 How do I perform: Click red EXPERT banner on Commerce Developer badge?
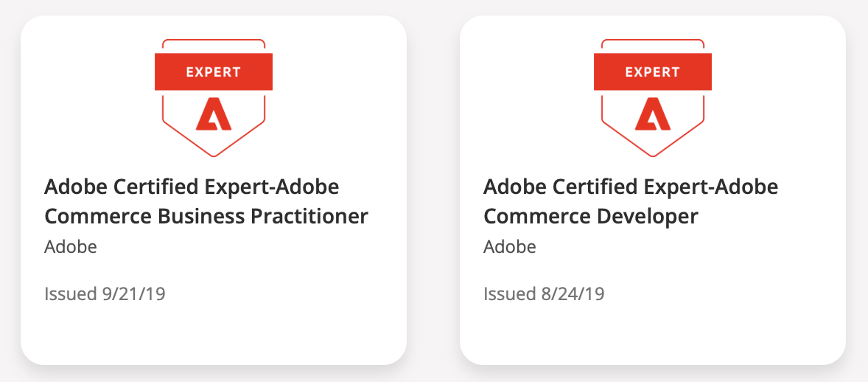(653, 72)
